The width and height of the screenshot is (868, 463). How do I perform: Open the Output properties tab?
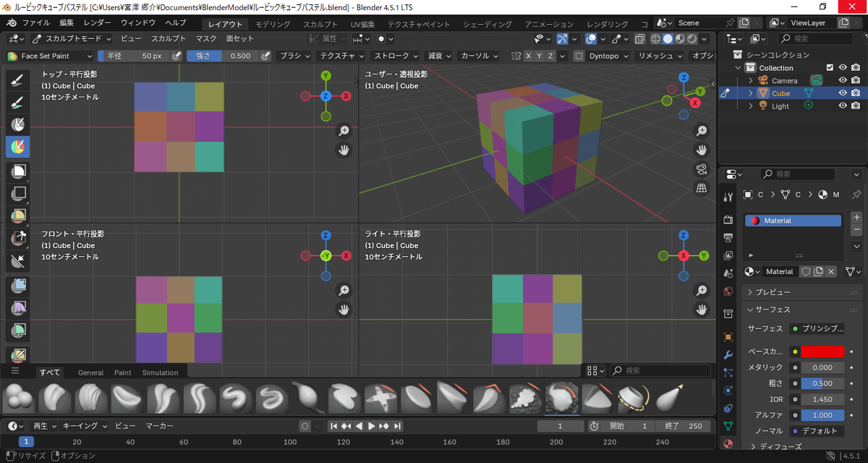(729, 237)
